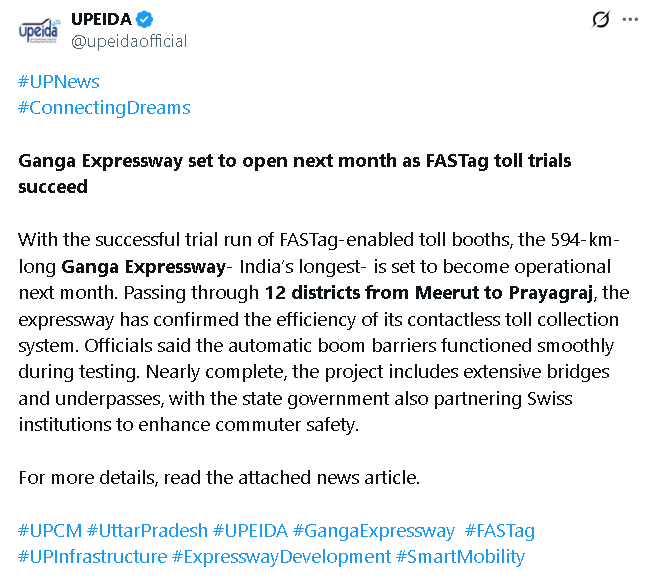Open the Grok actions icon
653x581 pixels.
tap(601, 19)
